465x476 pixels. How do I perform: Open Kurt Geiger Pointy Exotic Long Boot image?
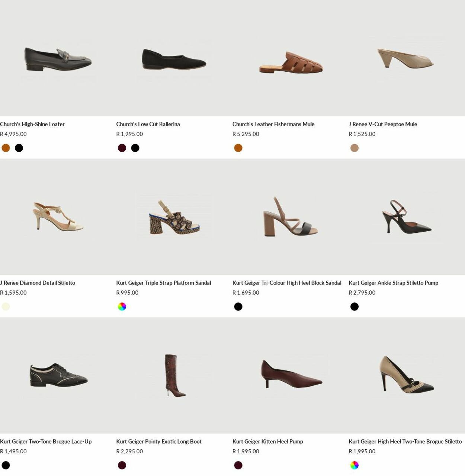tap(174, 376)
